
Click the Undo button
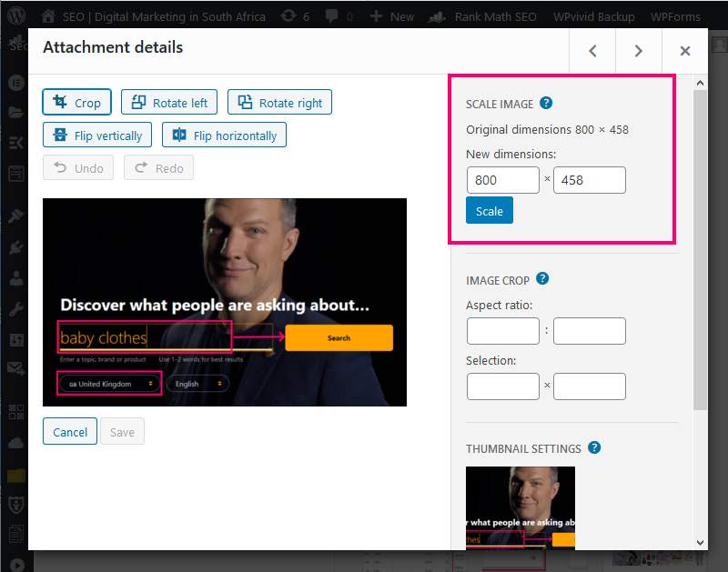coord(78,167)
